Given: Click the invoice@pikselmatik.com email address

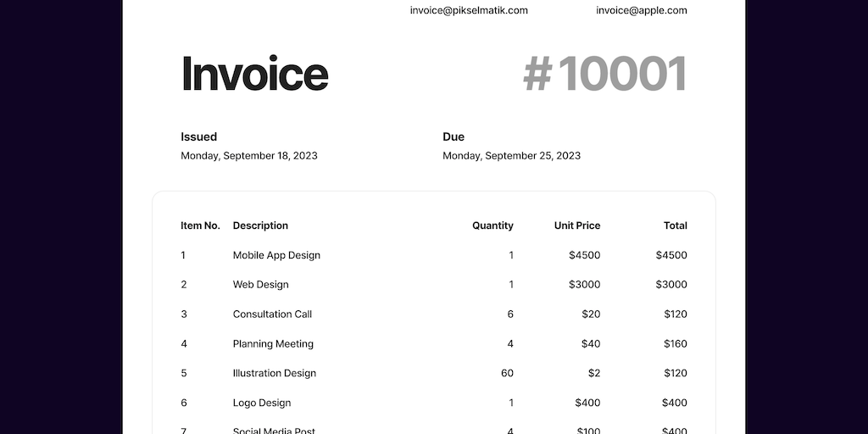Looking at the screenshot, I should [x=469, y=10].
